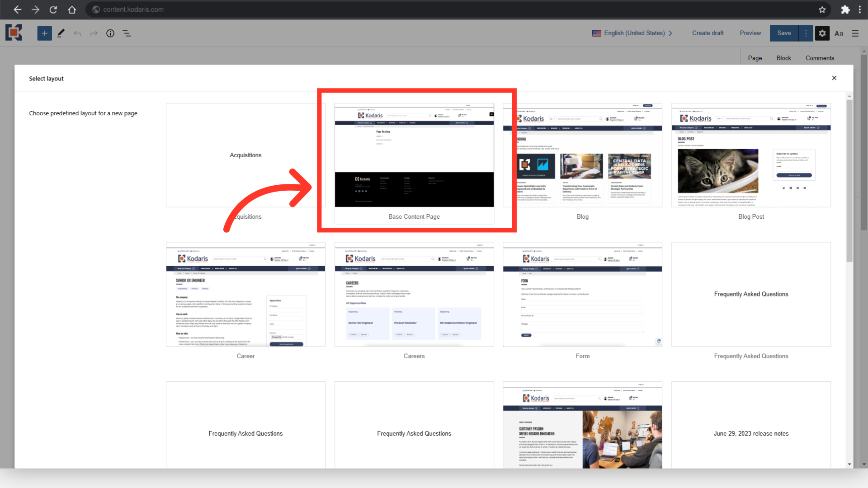This screenshot has height=488, width=868.
Task: Select the Blog Post layout thumbnail
Action: pyautogui.click(x=751, y=156)
